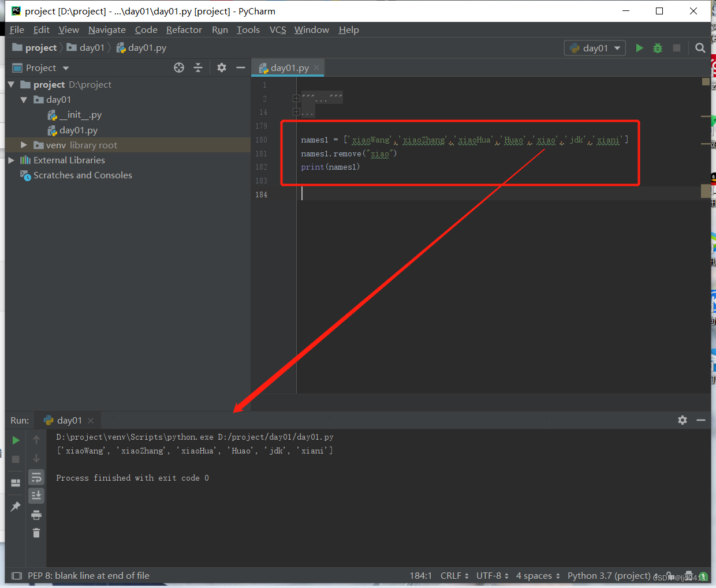Select Scratches and Consoles node
This screenshot has height=588, width=716.
[76, 175]
